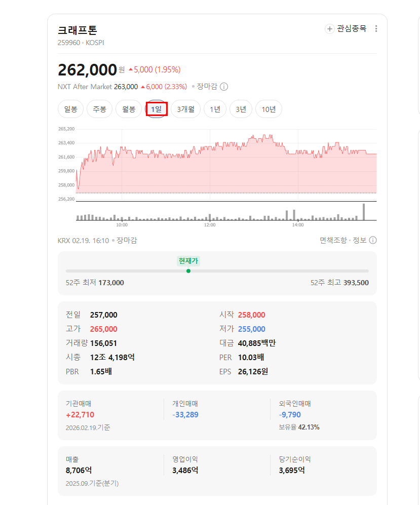Viewport: 420px width, 505px height.
Task: Click the 영업이익 value 3,486억
Action: coord(185,470)
